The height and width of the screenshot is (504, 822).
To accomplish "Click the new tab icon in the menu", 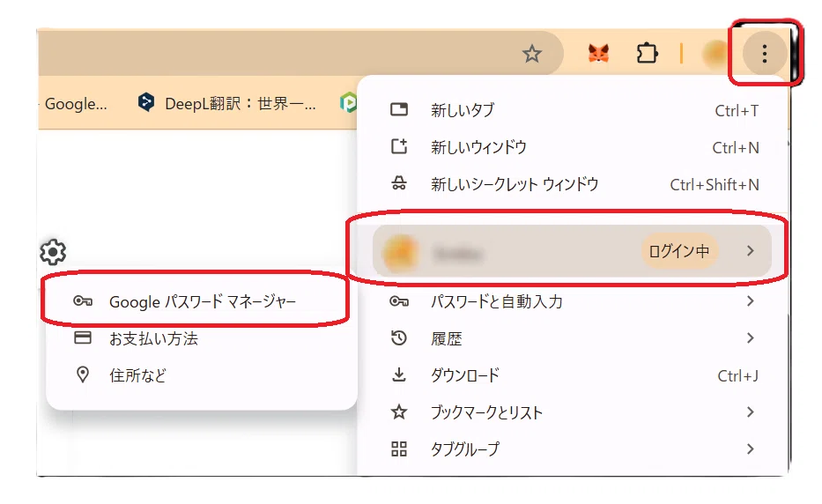I will [399, 109].
